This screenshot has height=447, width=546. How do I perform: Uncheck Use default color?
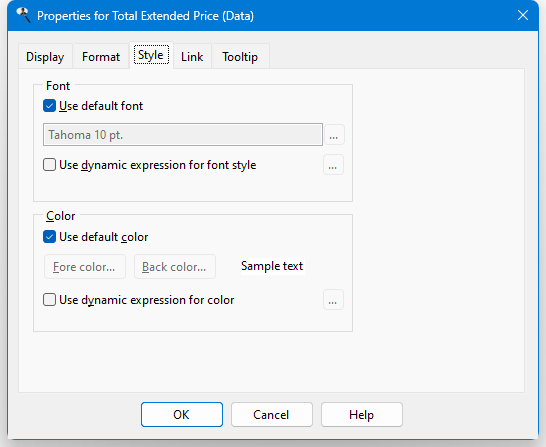click(49, 237)
